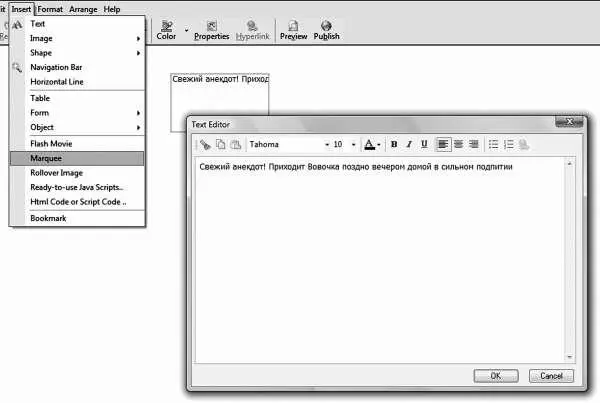Select Navigation Bar in Insert menu
600x403 pixels.
tap(77, 67)
